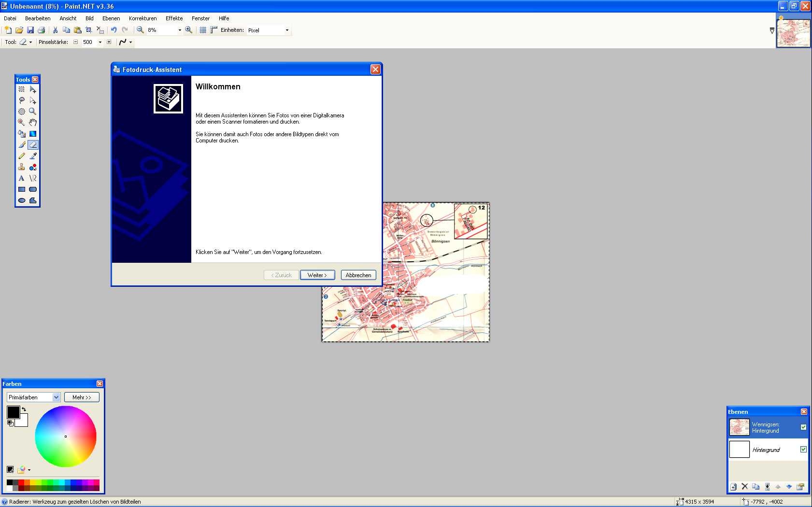The image size is (812, 507).
Task: Delete the layer in Ebenen panel
Action: click(745, 487)
